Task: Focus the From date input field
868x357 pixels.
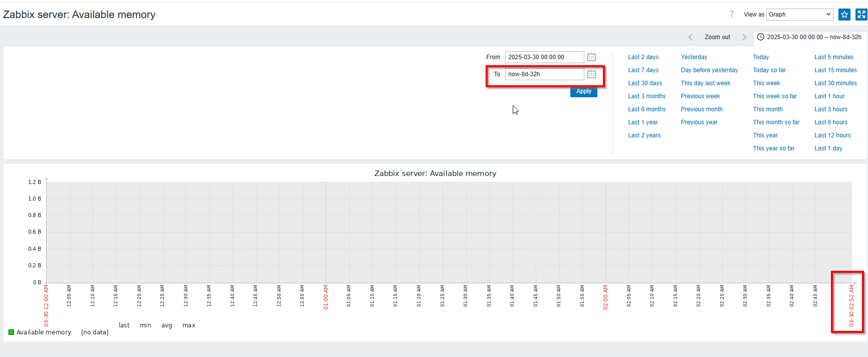Action: pyautogui.click(x=544, y=57)
